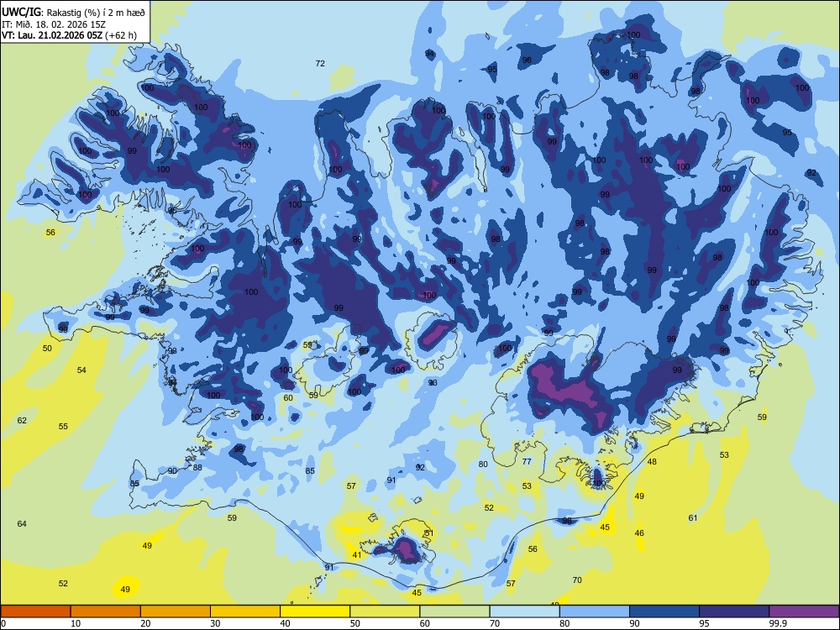Pick the 20–30 legend color swatch

coord(176,612)
